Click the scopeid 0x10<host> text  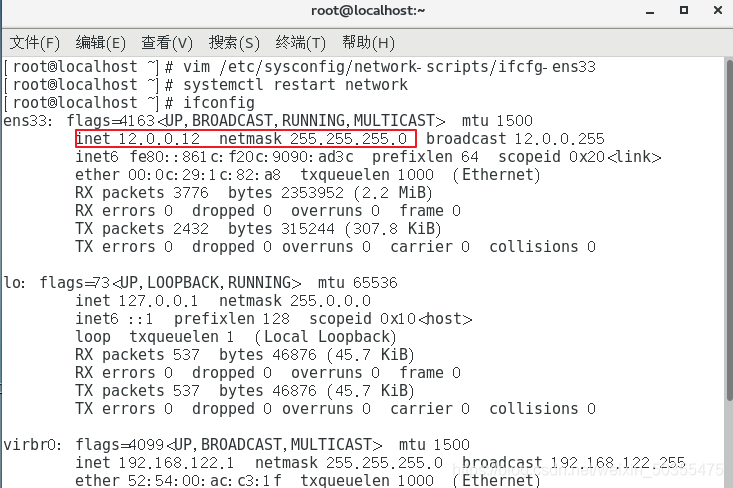pyautogui.click(x=391, y=319)
